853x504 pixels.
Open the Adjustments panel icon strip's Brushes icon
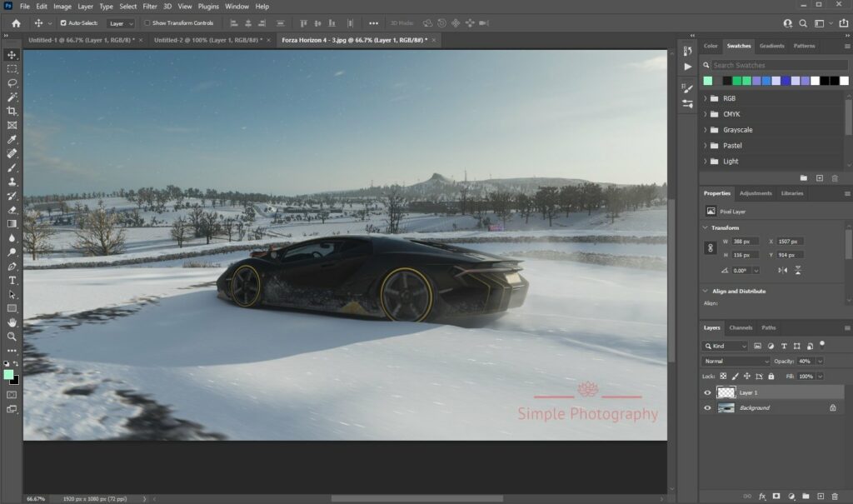[x=688, y=87]
